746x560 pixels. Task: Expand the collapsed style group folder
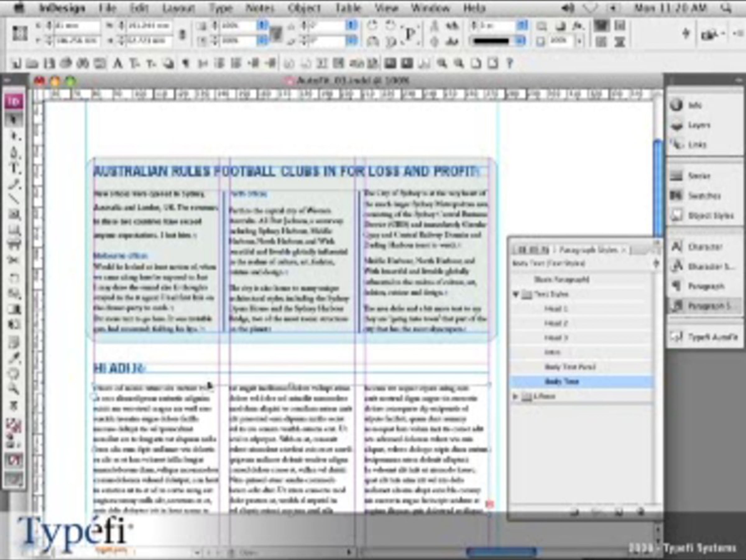coord(515,397)
